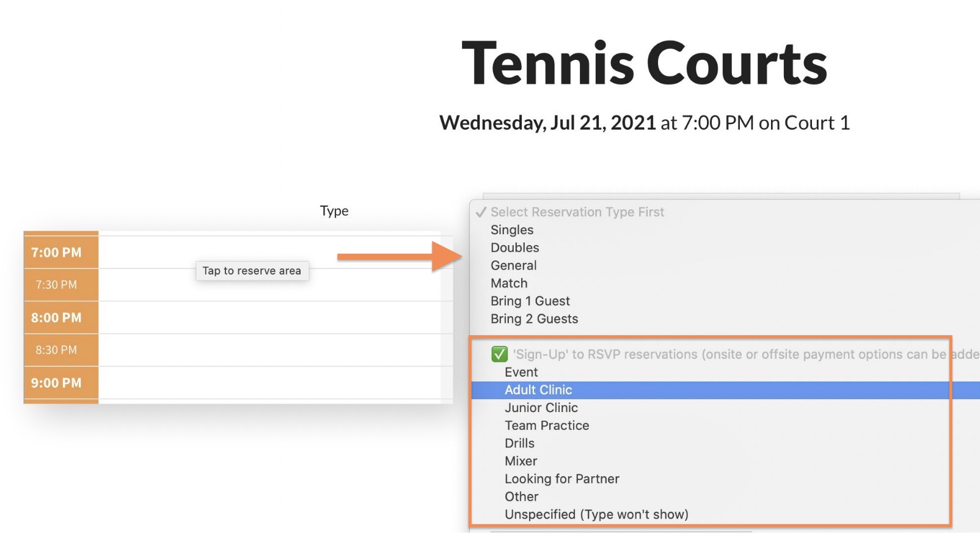Choose Drills from the dropdown
980x538 pixels.
tap(519, 443)
